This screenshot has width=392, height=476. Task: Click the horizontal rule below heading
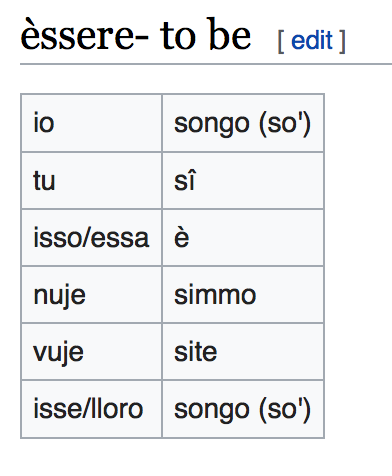coord(206,64)
